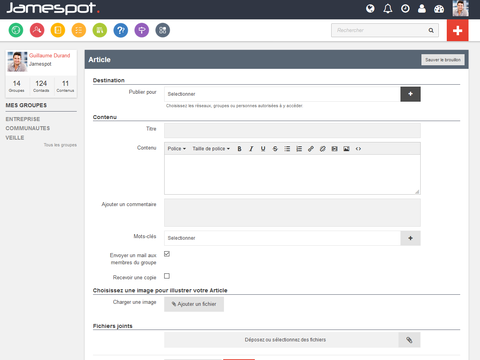
Task: Open notifications bell icon
Action: click(388, 9)
